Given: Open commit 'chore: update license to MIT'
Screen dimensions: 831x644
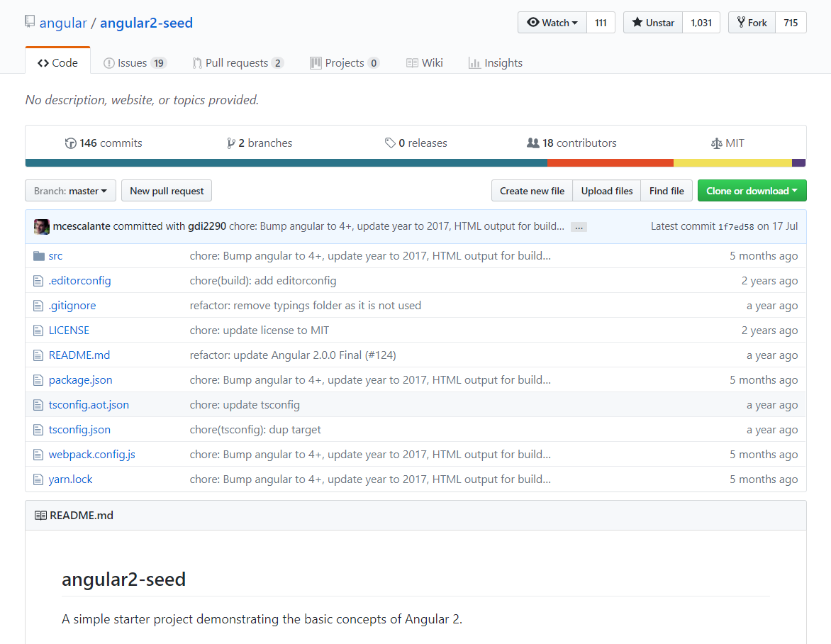Looking at the screenshot, I should tap(260, 331).
